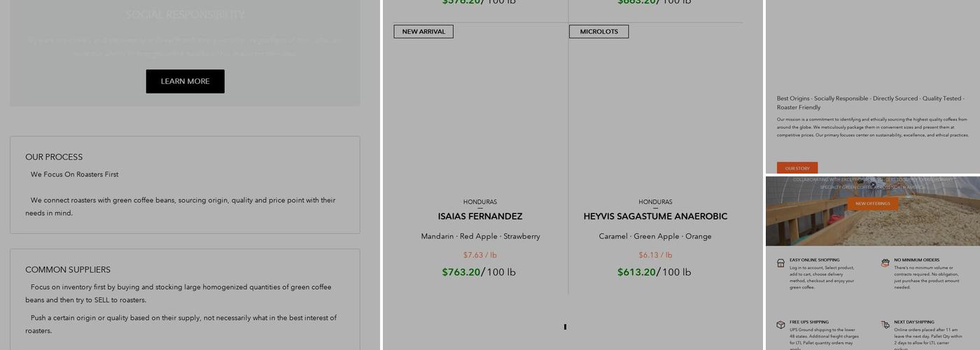The image size is (980, 350).
Task: Open the Our Story page button
Action: click(x=797, y=168)
